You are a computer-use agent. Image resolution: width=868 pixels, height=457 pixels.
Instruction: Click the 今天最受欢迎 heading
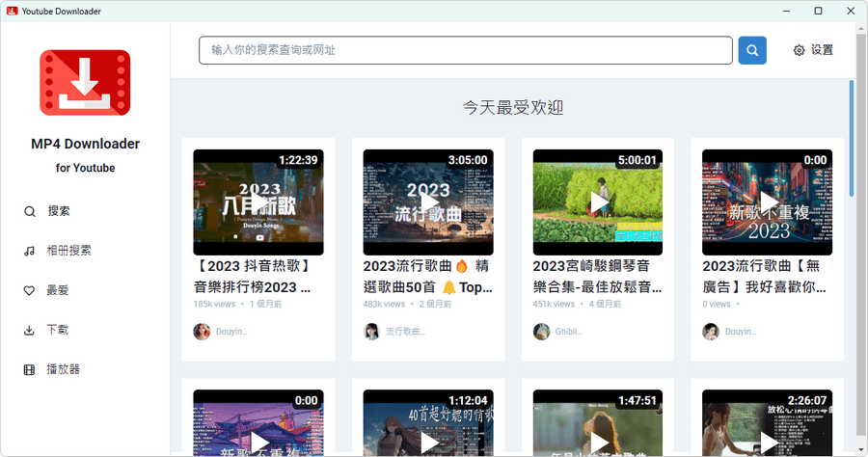pos(513,107)
